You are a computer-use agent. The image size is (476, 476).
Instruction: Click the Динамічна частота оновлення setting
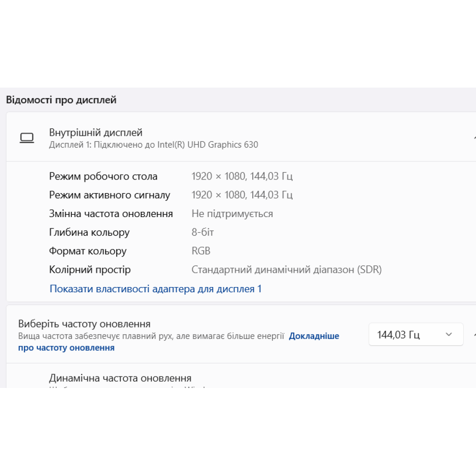click(120, 378)
